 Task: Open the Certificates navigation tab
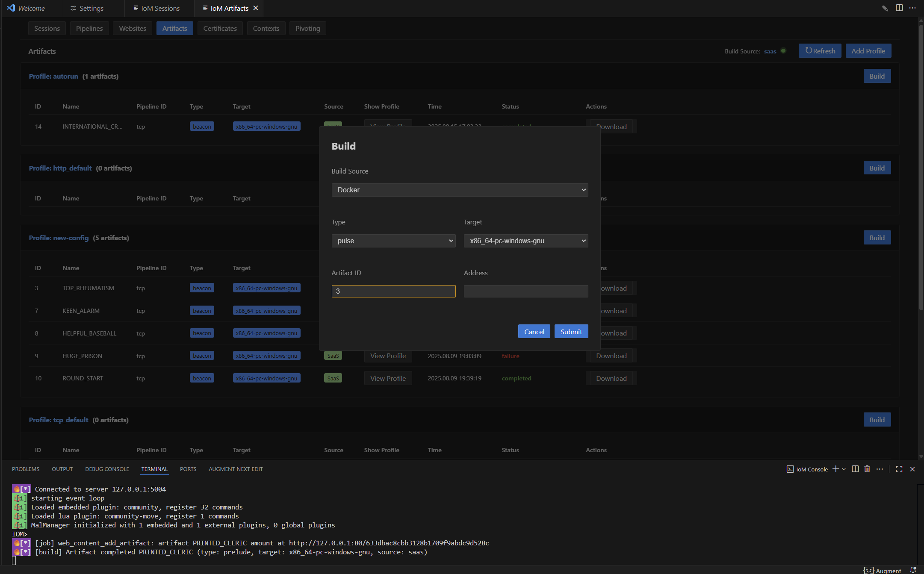click(x=220, y=28)
